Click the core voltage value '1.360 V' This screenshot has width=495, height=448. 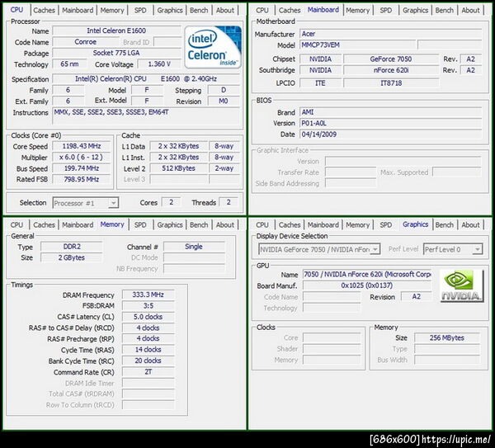click(x=159, y=64)
